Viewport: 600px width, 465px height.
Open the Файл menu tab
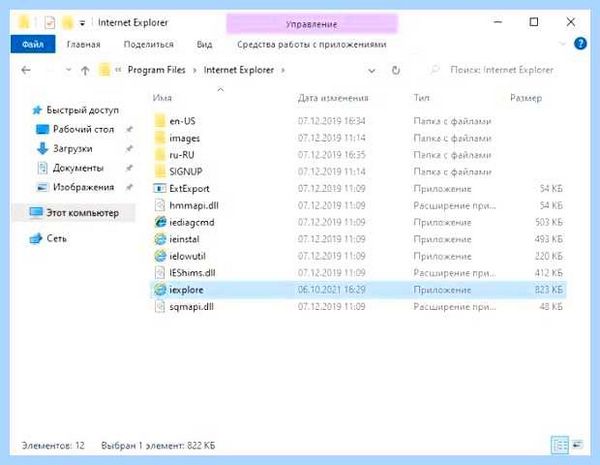(x=33, y=44)
